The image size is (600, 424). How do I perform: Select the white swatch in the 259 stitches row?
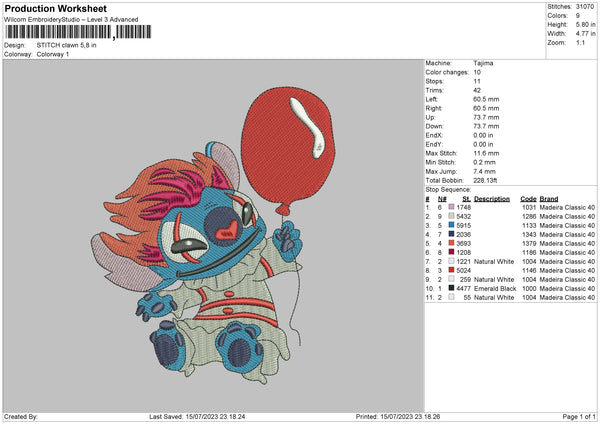[x=452, y=279]
